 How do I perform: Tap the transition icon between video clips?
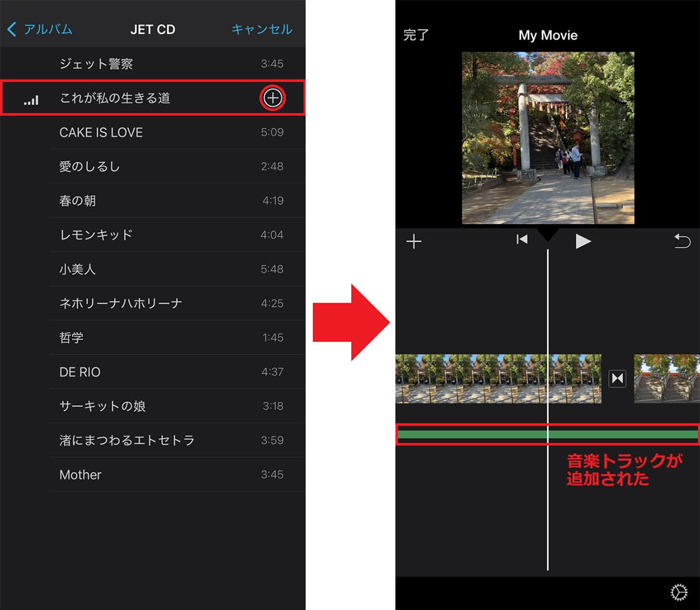617,377
